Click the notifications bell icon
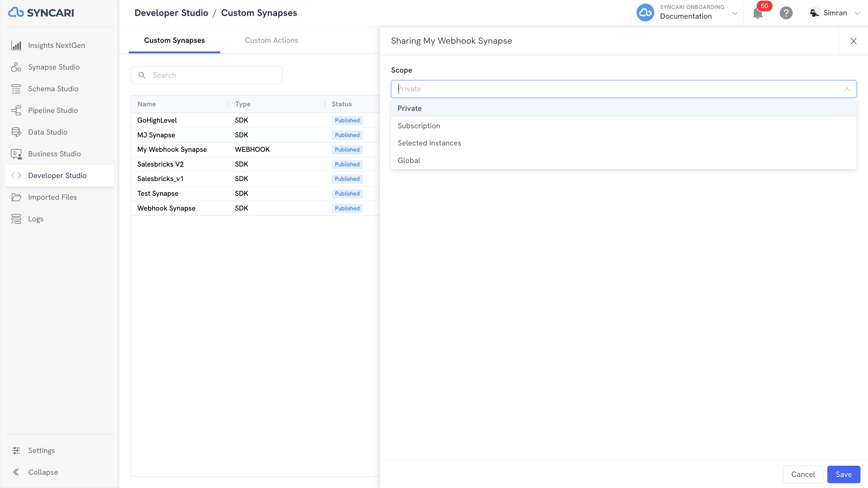The width and height of the screenshot is (868, 488). [x=758, y=13]
